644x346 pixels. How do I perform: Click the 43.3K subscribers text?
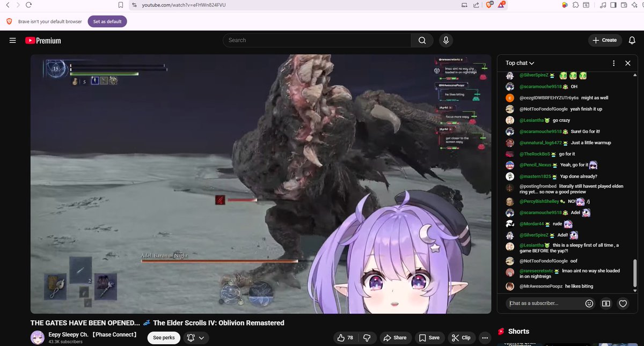pos(65,341)
